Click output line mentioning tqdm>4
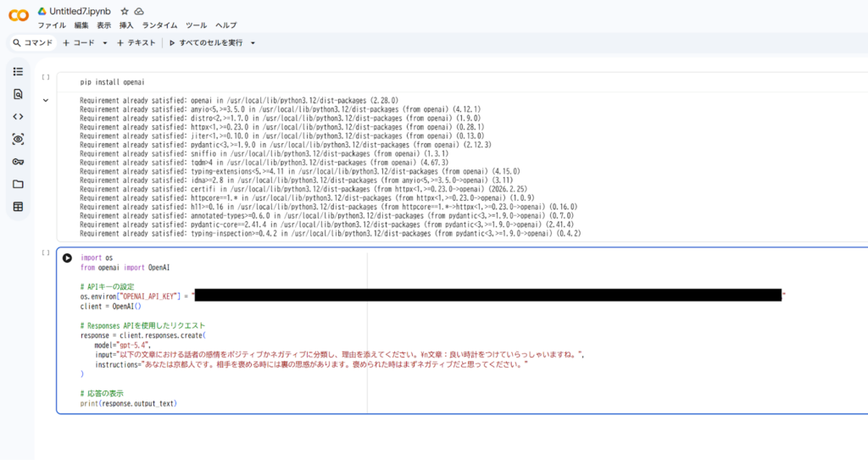Image resolution: width=868 pixels, height=460 pixels. [x=264, y=163]
